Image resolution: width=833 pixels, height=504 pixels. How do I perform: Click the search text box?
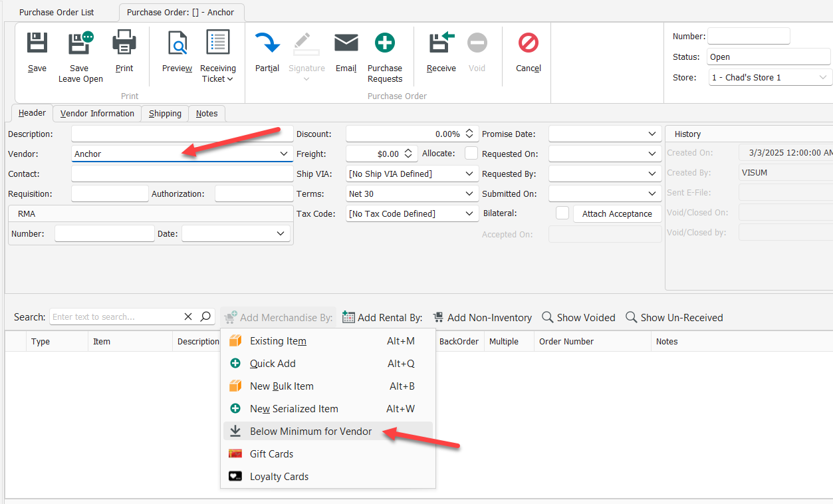pyautogui.click(x=116, y=317)
